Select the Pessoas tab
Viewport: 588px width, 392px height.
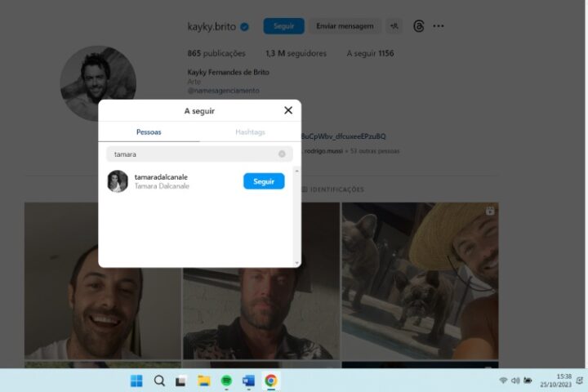[149, 131]
